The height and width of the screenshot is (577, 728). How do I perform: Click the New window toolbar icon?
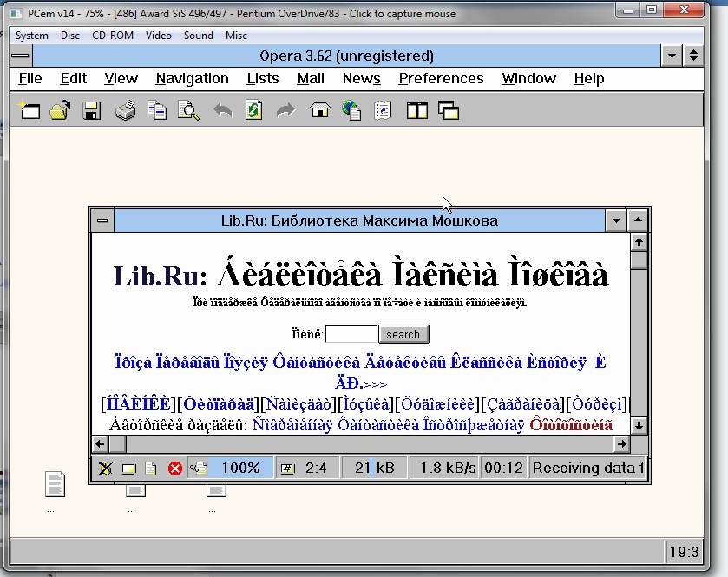(30, 110)
